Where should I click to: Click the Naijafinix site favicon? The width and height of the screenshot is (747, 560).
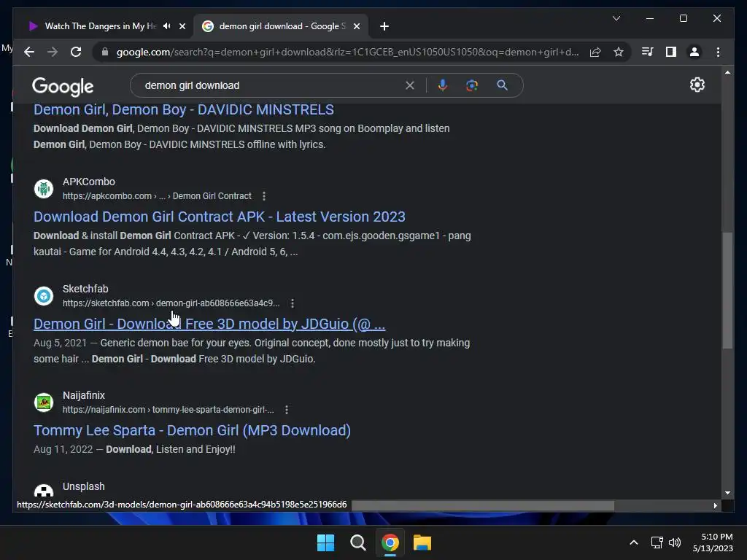point(44,402)
